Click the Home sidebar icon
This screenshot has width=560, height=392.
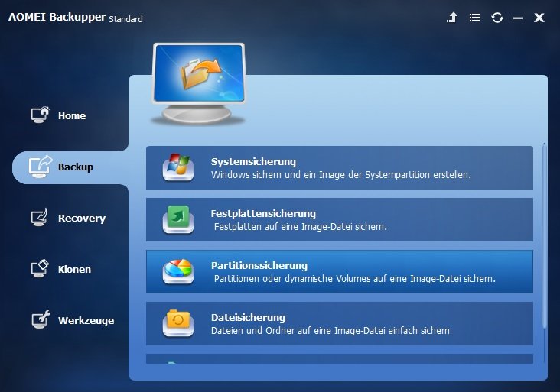coord(40,115)
